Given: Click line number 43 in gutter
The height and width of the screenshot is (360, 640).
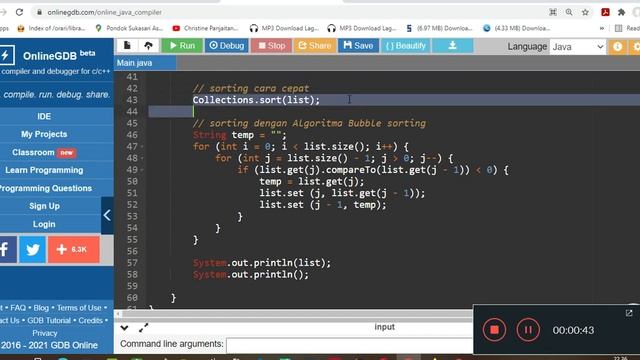Looking at the screenshot, I should tap(132, 100).
